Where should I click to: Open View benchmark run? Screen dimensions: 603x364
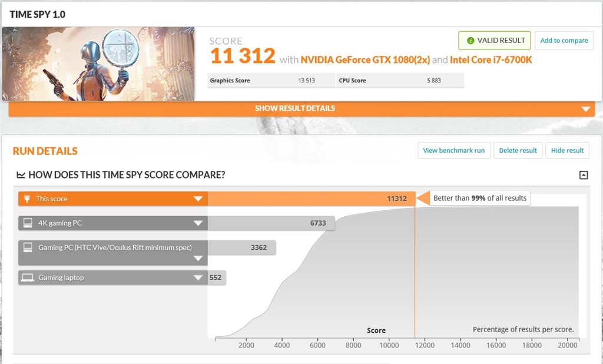454,150
